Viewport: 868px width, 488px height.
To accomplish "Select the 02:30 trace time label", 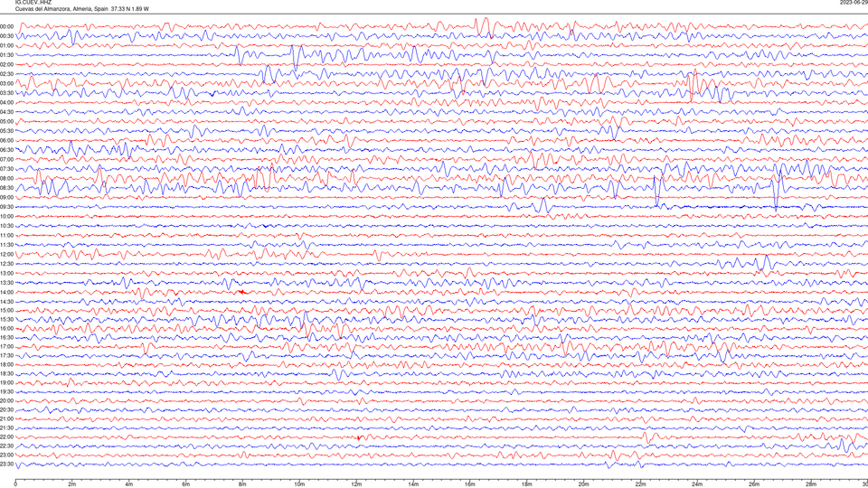I will [x=6, y=74].
